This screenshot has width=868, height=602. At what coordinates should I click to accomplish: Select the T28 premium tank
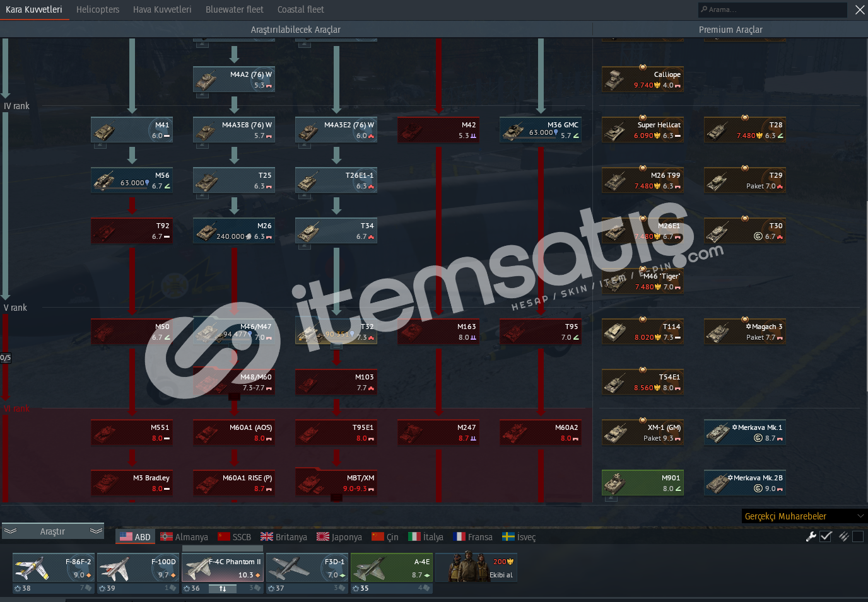pos(745,130)
